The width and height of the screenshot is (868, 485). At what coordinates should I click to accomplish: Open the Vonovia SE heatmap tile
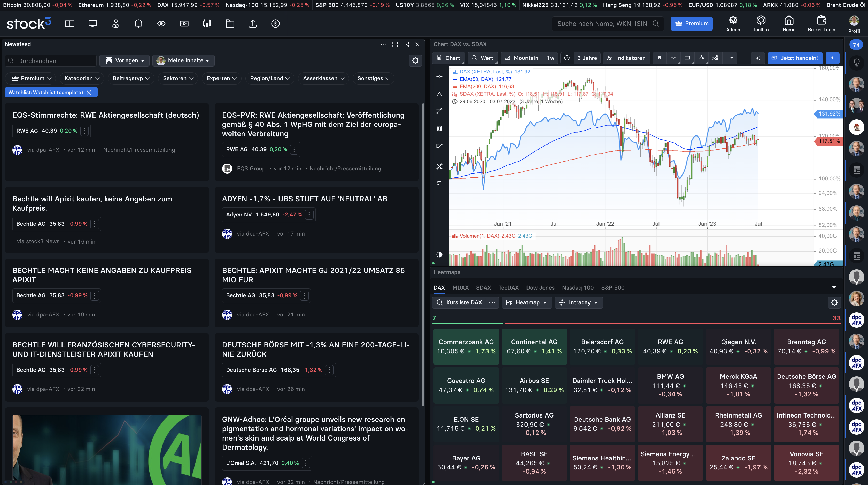[x=806, y=463]
